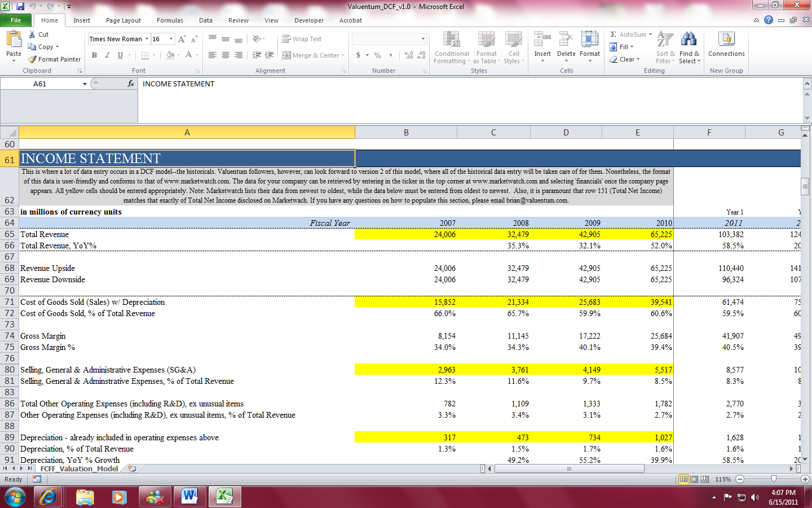Select the FCFF_Valuation_Model sheet tab
This screenshot has height=508, width=812.
click(79, 468)
